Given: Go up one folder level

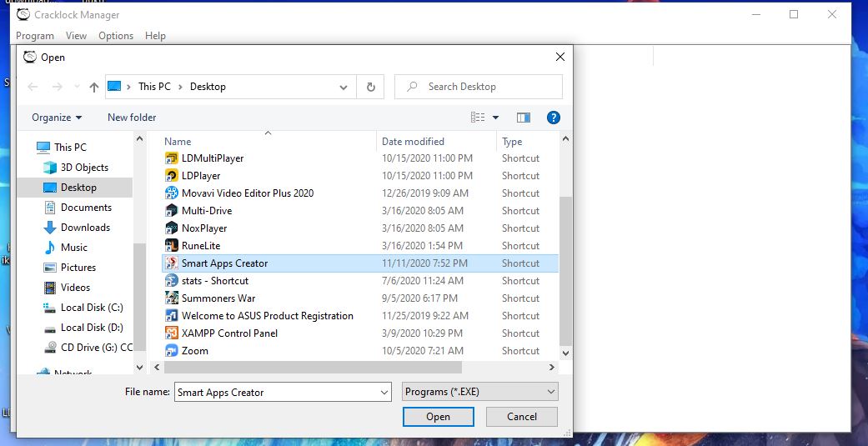Looking at the screenshot, I should 94,87.
